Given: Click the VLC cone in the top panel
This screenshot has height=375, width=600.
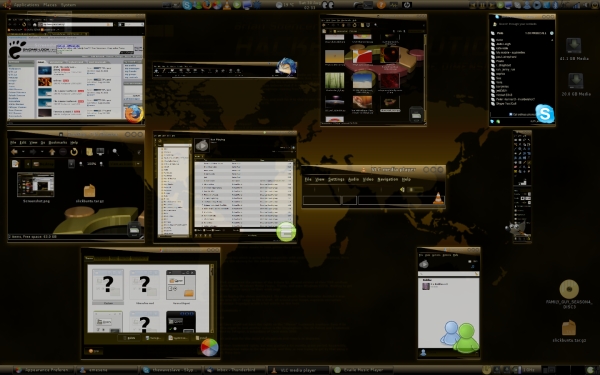Looking at the screenshot, I should pyautogui.click(x=227, y=5).
